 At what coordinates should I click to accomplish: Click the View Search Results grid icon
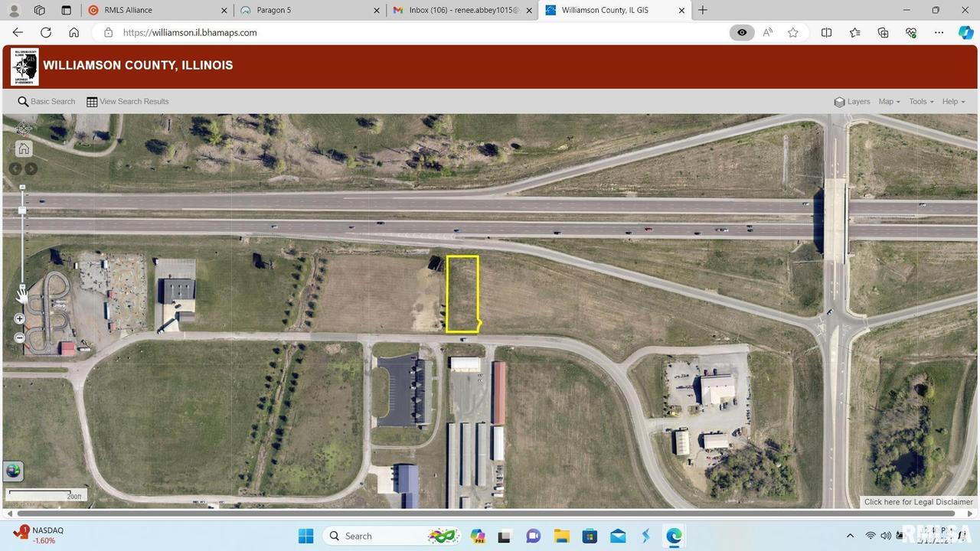tap(92, 100)
